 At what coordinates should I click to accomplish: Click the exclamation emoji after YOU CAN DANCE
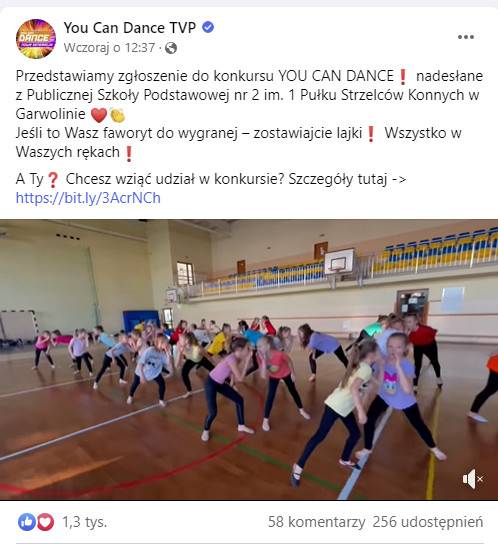(403, 77)
